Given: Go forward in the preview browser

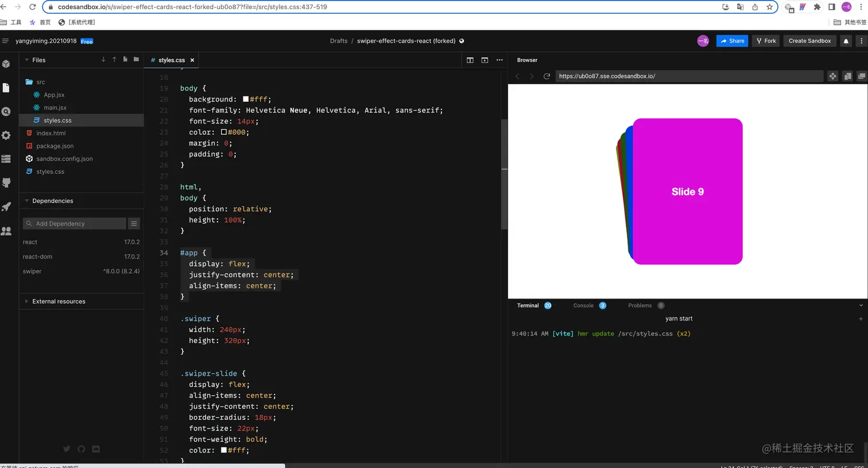Looking at the screenshot, I should (x=532, y=76).
